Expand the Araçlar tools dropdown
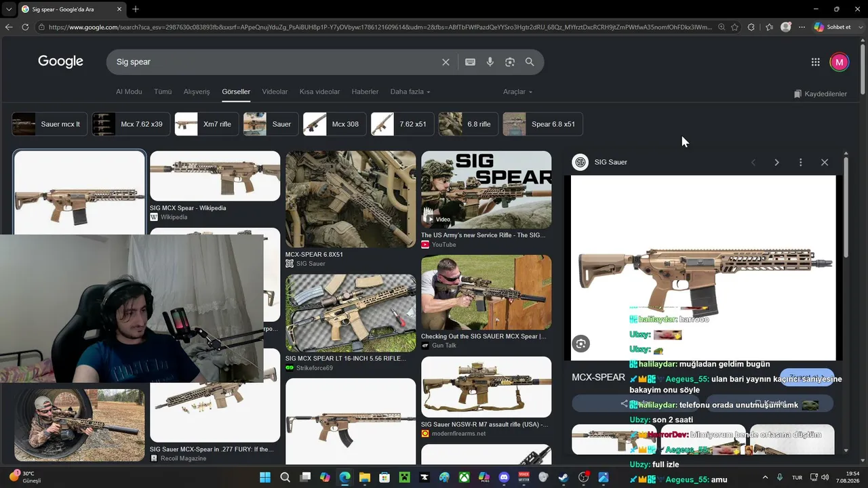868x488 pixels. (517, 92)
